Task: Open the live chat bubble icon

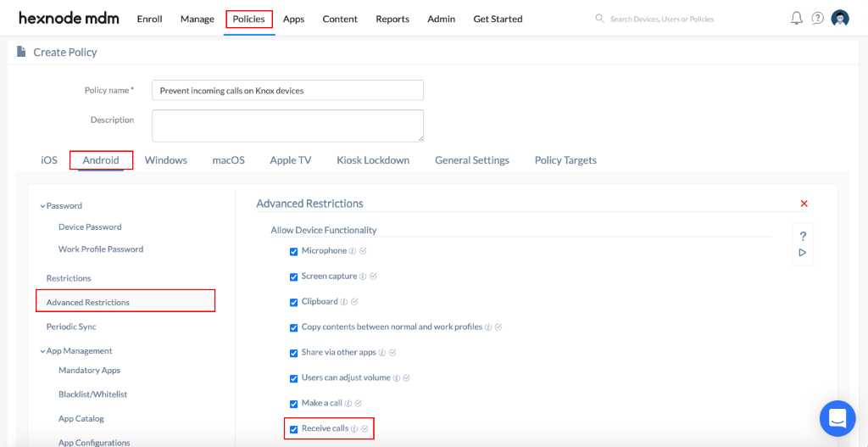Action: coord(837,418)
